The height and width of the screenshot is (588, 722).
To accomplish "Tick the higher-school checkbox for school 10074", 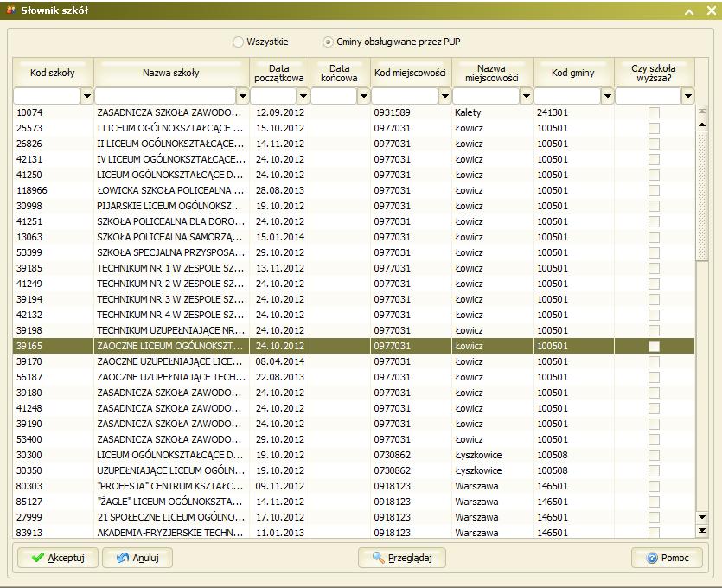I will (x=654, y=112).
